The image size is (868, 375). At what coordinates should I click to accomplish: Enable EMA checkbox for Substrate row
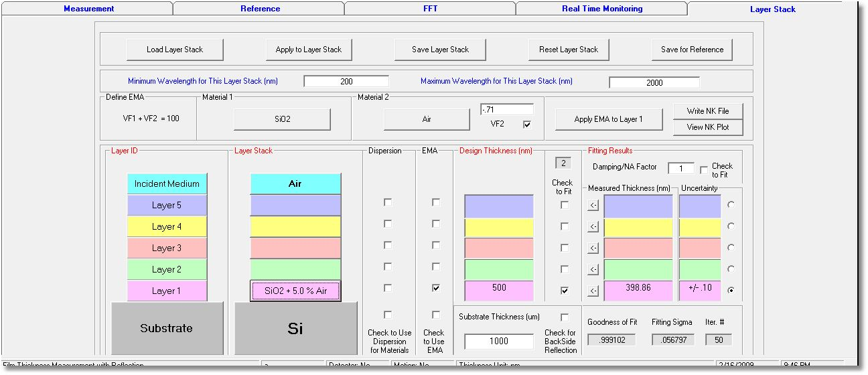pyautogui.click(x=436, y=315)
